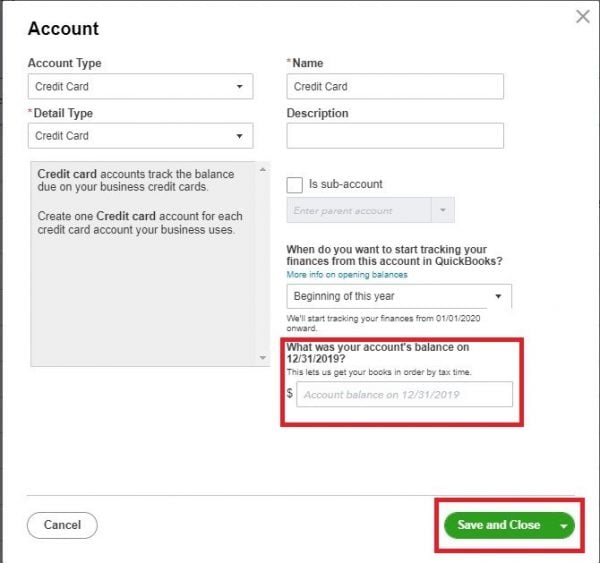Click the account's balance question heading
Viewport: 600px width, 563px height.
pyautogui.click(x=378, y=353)
